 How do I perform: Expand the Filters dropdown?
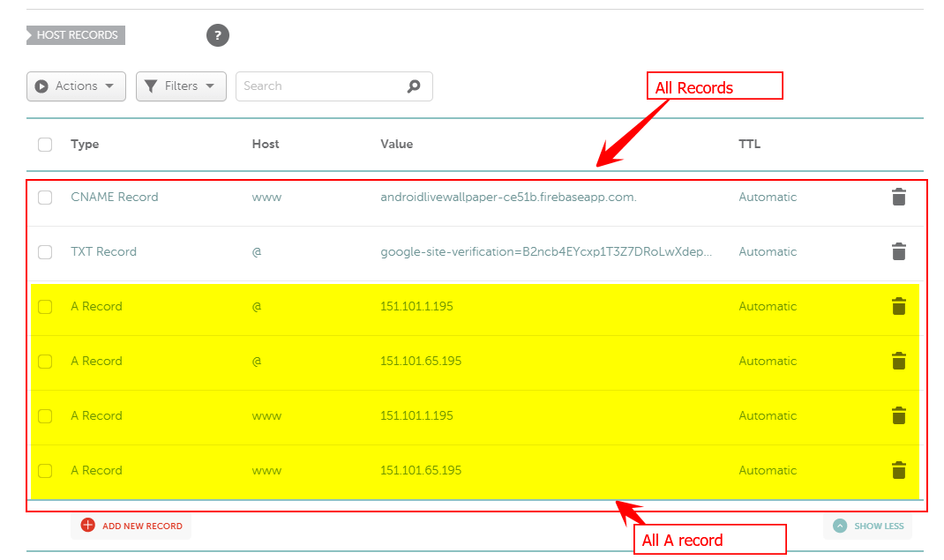pyautogui.click(x=181, y=86)
